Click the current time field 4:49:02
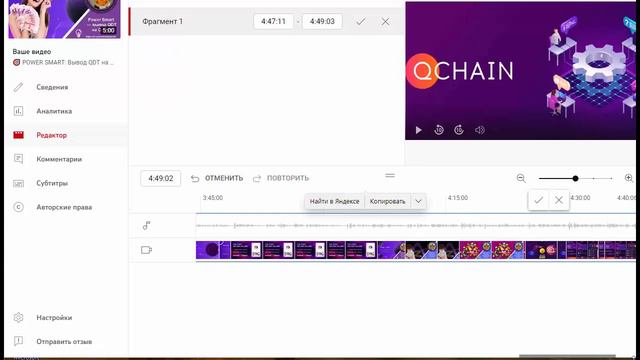The width and height of the screenshot is (640, 360). tap(161, 178)
